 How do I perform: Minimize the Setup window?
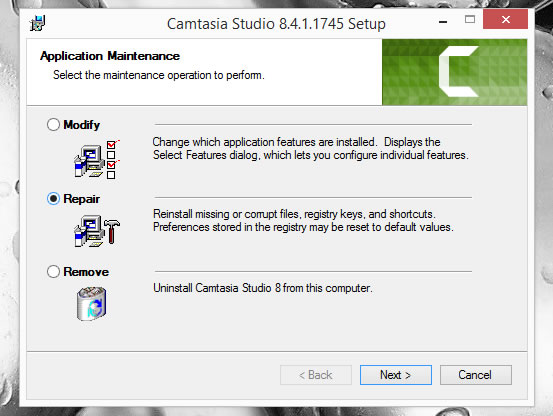pos(443,21)
